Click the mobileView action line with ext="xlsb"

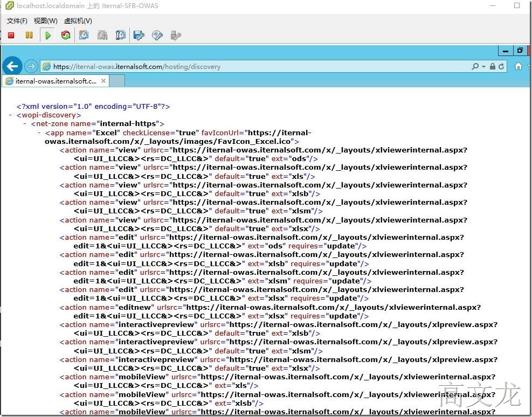click(278, 399)
